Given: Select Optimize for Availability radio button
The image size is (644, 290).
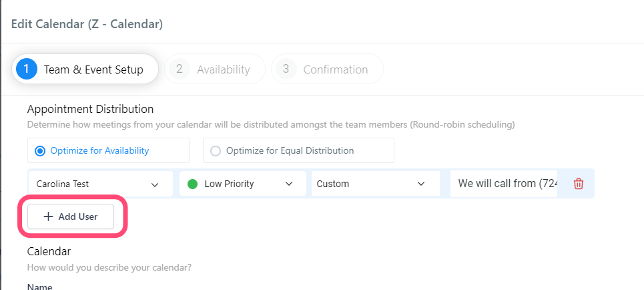Looking at the screenshot, I should point(40,151).
